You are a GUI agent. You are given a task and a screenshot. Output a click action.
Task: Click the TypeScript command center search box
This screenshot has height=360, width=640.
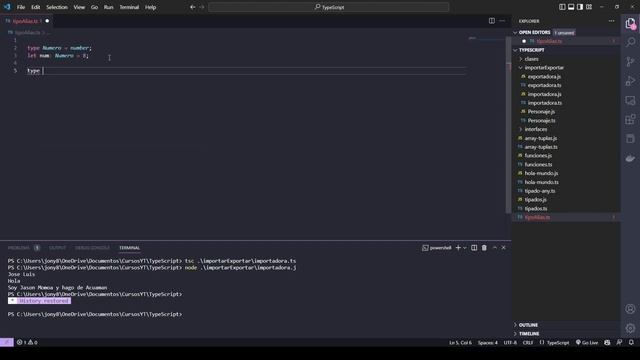click(329, 7)
